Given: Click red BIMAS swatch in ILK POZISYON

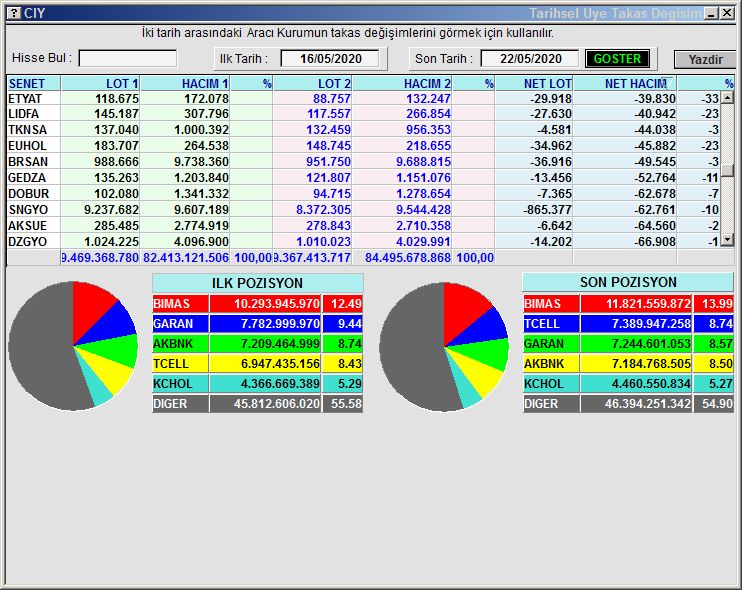Looking at the screenshot, I should [x=180, y=304].
